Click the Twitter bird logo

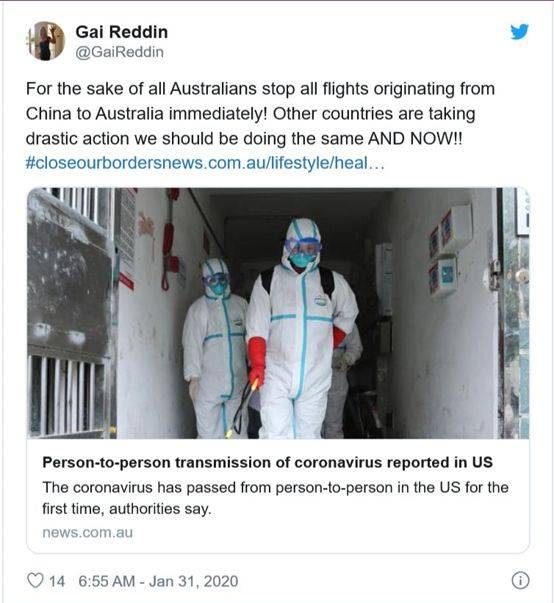coord(519,32)
